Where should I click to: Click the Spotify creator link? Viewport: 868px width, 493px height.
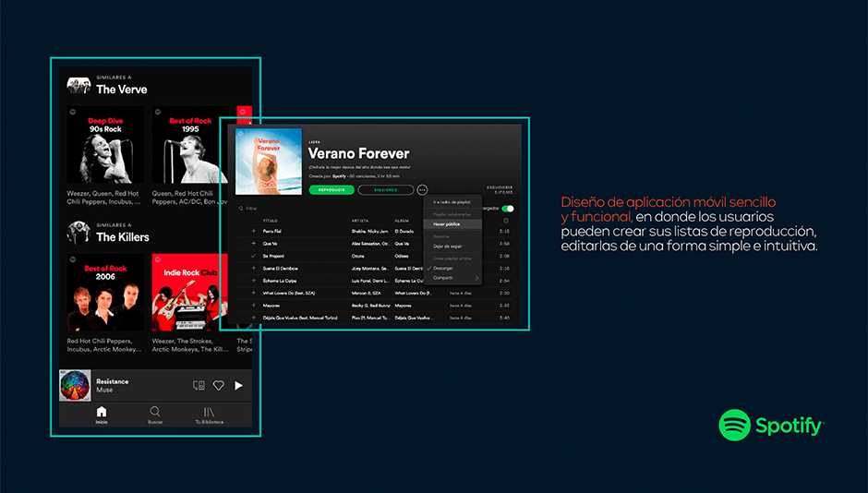339,176
